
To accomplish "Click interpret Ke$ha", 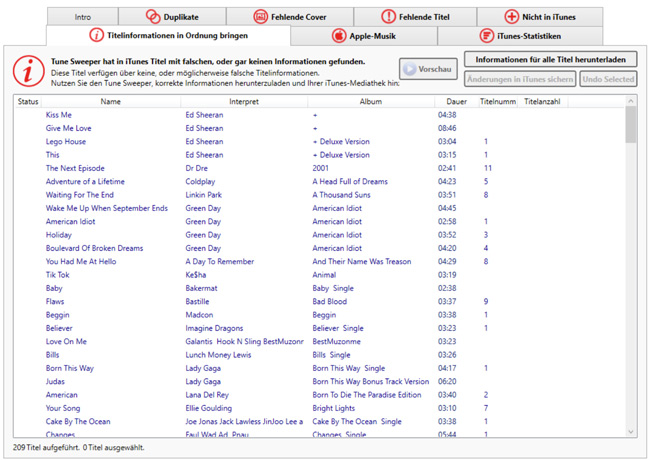I will coord(196,274).
